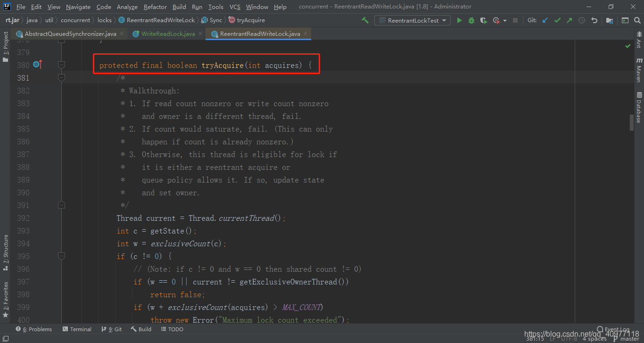Click the green inspection checkmark in editor corner

pos(628,46)
